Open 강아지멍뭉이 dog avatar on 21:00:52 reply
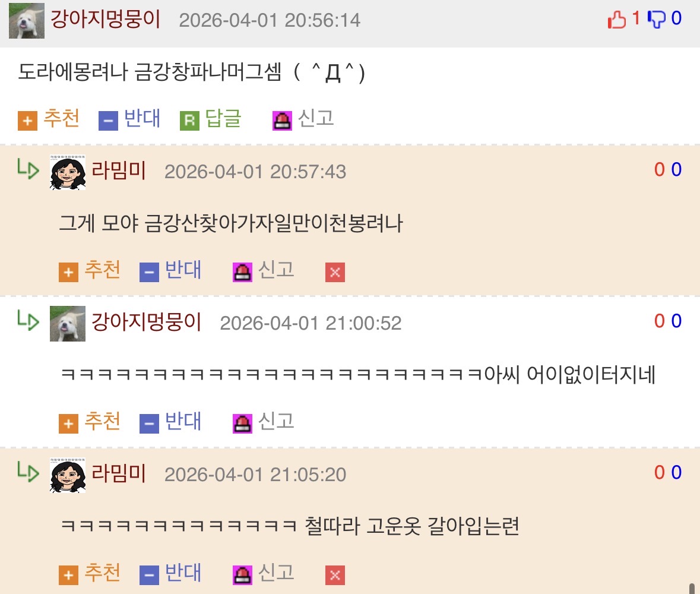Viewport: 700px width, 594px height. (x=68, y=324)
